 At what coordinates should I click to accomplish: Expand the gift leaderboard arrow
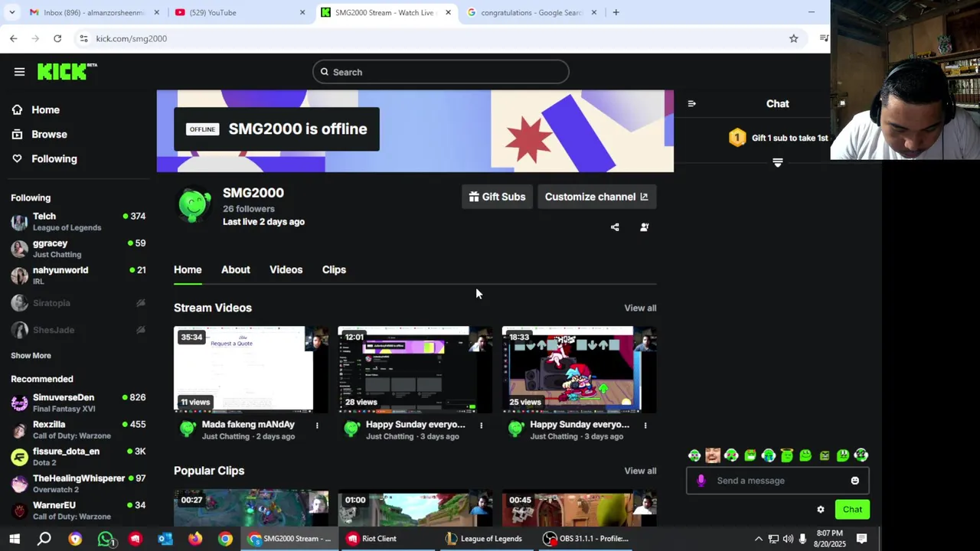[x=778, y=163]
